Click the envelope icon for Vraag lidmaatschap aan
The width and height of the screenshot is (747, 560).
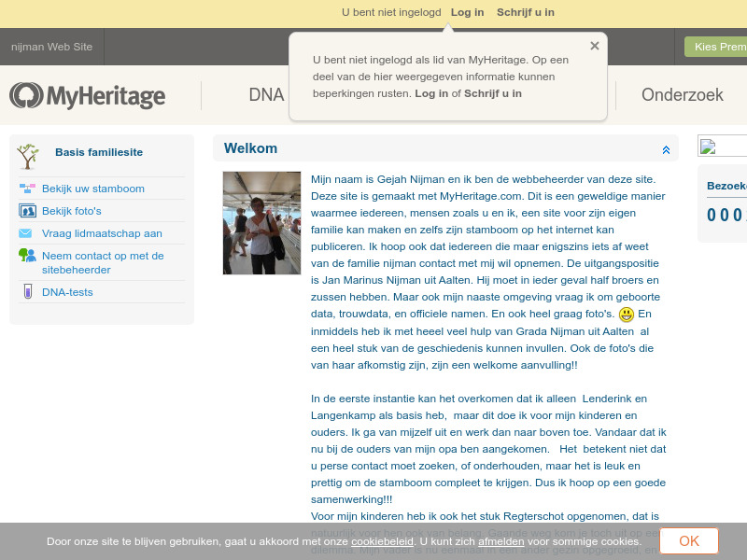pos(29,233)
